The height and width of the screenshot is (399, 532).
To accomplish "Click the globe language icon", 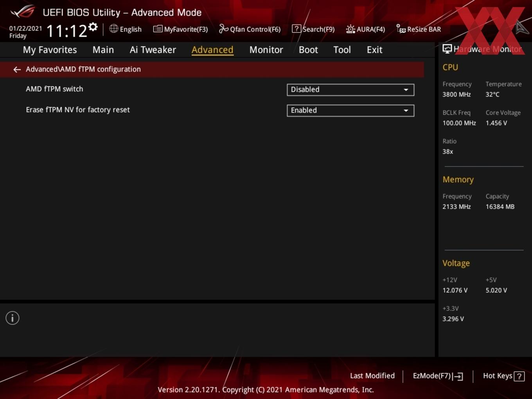I will pos(113,29).
